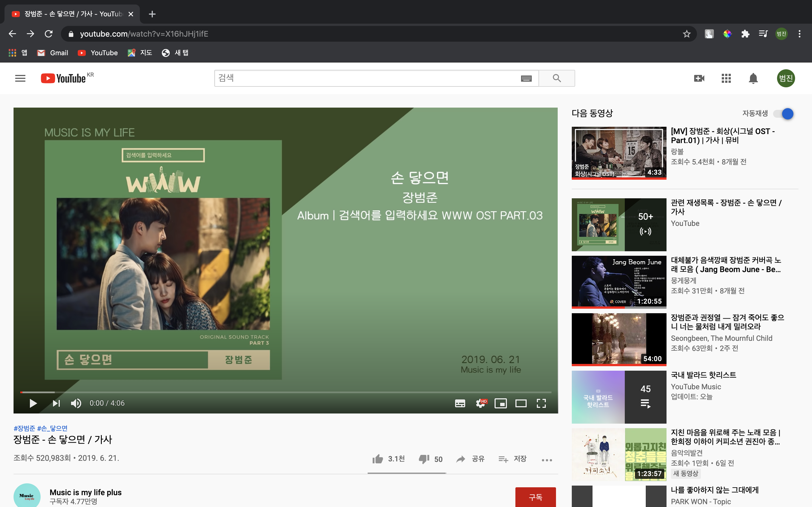Open notifications bell
The height and width of the screenshot is (507, 812).
(x=753, y=79)
